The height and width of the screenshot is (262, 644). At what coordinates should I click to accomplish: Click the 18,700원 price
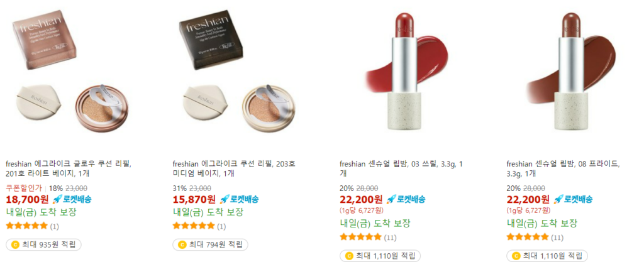pos(28,200)
